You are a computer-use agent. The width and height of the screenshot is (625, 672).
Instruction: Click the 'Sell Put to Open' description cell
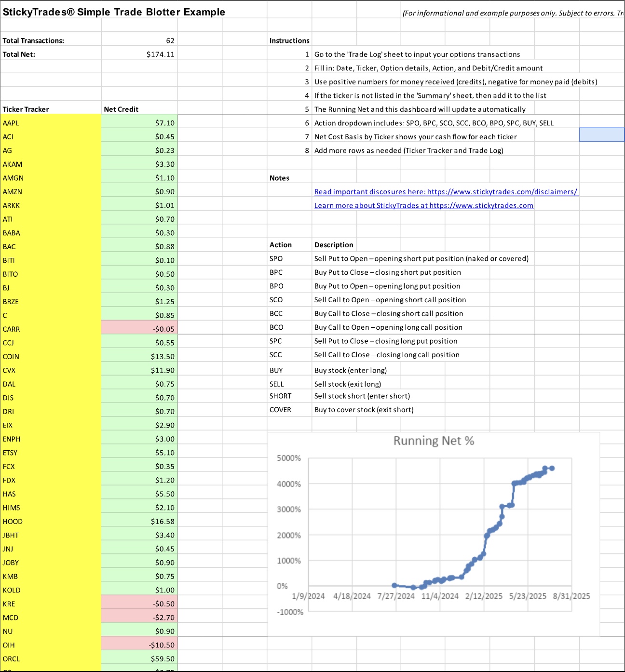(x=421, y=259)
